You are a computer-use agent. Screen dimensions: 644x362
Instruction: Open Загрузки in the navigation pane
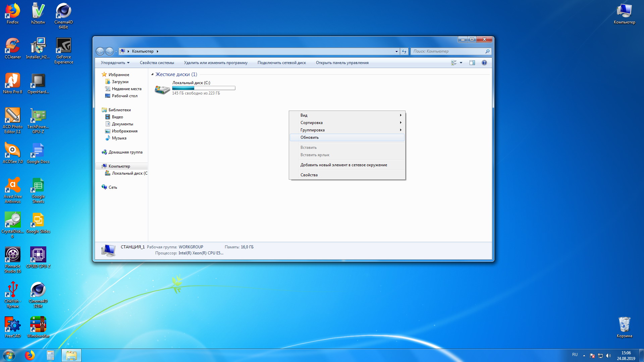[120, 82]
